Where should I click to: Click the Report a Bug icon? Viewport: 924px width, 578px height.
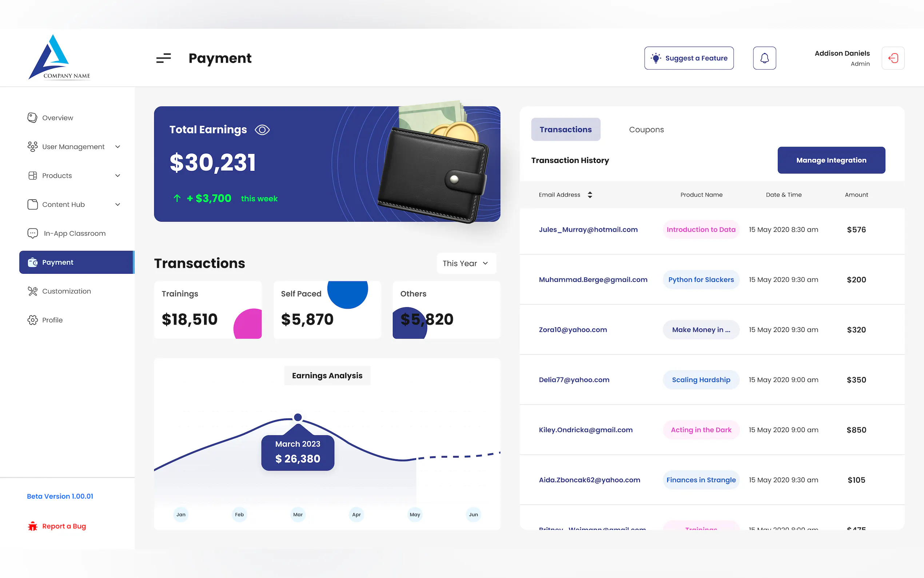point(32,526)
